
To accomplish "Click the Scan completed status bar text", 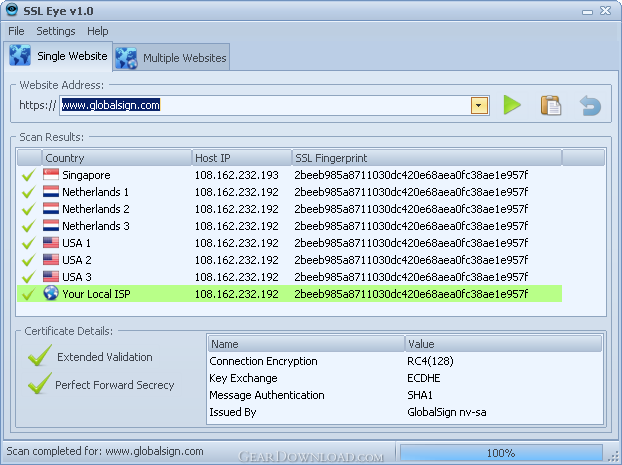I will click(105, 451).
